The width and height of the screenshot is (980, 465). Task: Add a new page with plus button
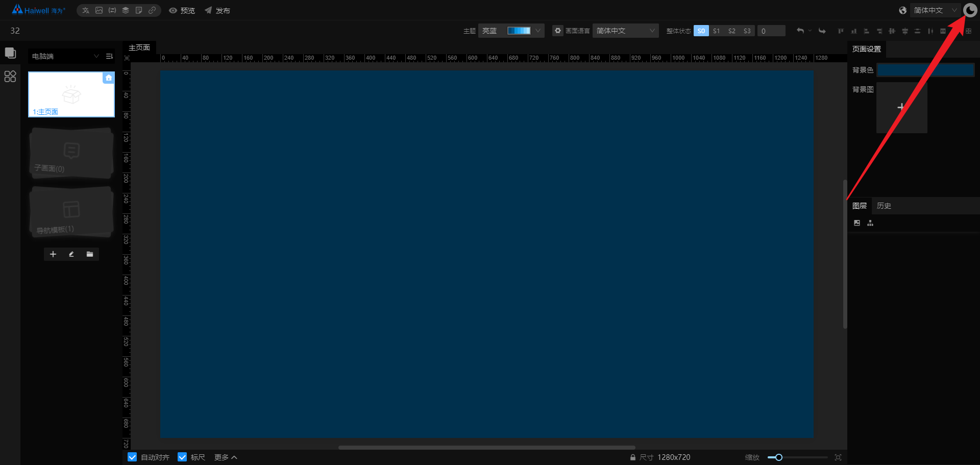coord(53,254)
